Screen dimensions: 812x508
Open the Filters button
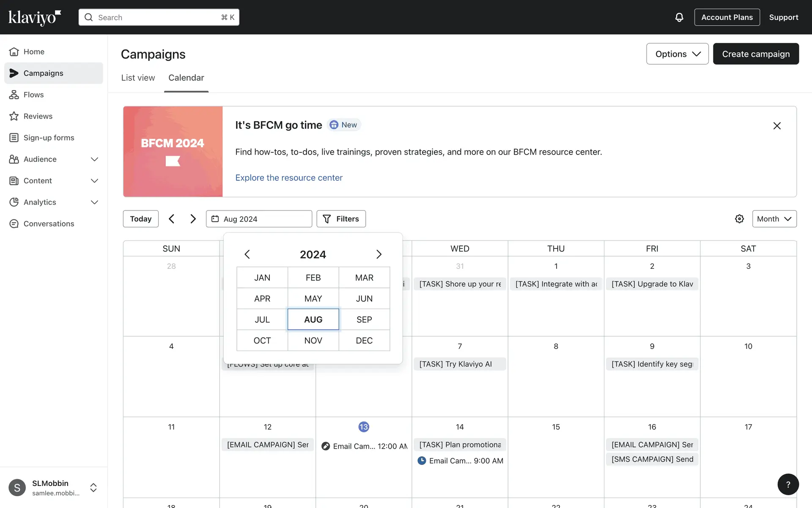pyautogui.click(x=341, y=219)
